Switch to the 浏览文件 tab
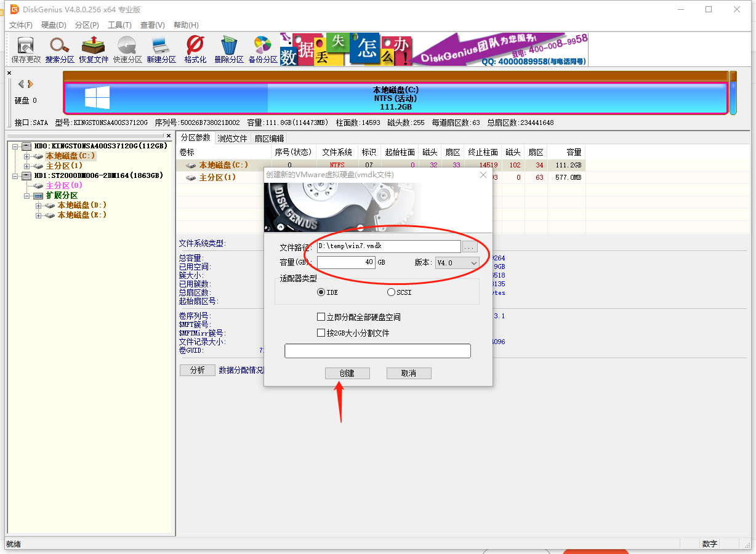Viewport: 756px width, 554px height. click(231, 138)
